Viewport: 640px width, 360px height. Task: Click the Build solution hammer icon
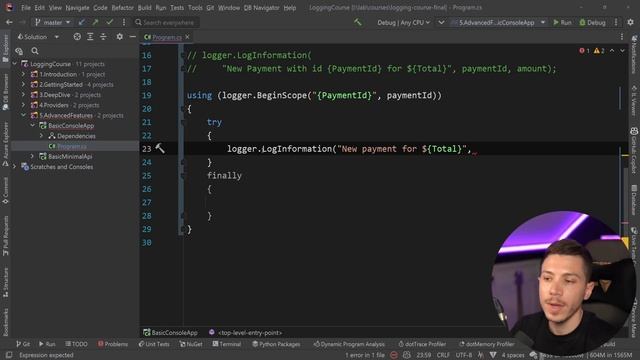(x=358, y=22)
